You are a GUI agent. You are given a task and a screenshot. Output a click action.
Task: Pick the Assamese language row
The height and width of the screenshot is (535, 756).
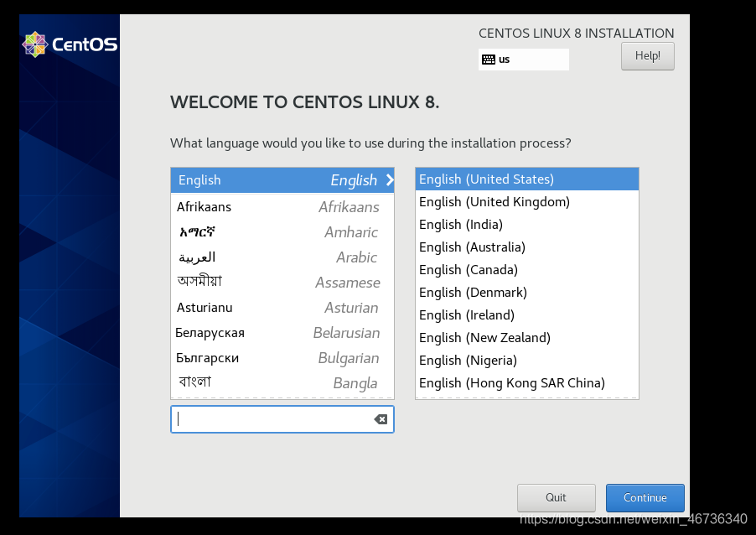tap(282, 283)
